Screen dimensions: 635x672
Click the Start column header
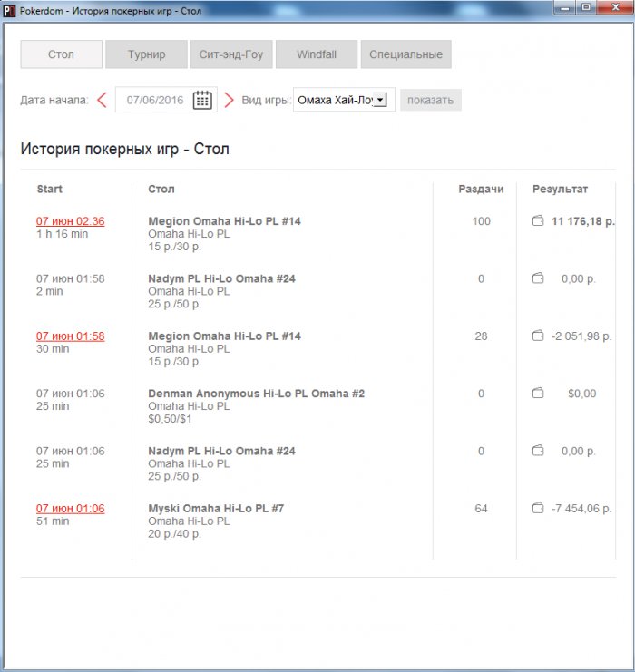tap(49, 189)
